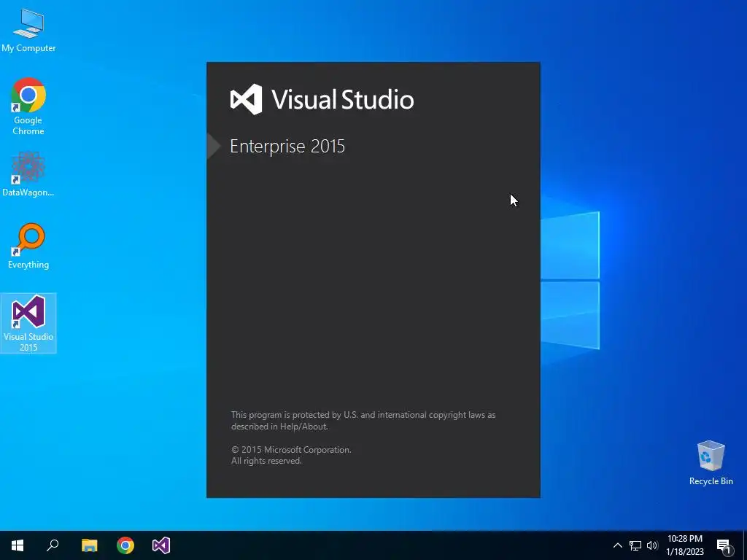Launch Google Chrome desktop shortcut
The width and height of the screenshot is (747, 560).
(x=28, y=106)
